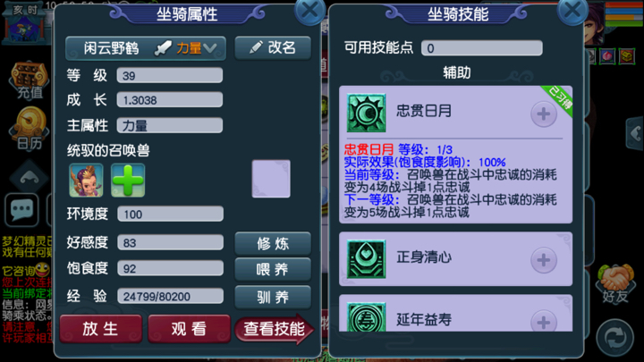This screenshot has width=644, height=362.
Task: Select the 延年益寿 longevity skill icon
Action: click(366, 316)
